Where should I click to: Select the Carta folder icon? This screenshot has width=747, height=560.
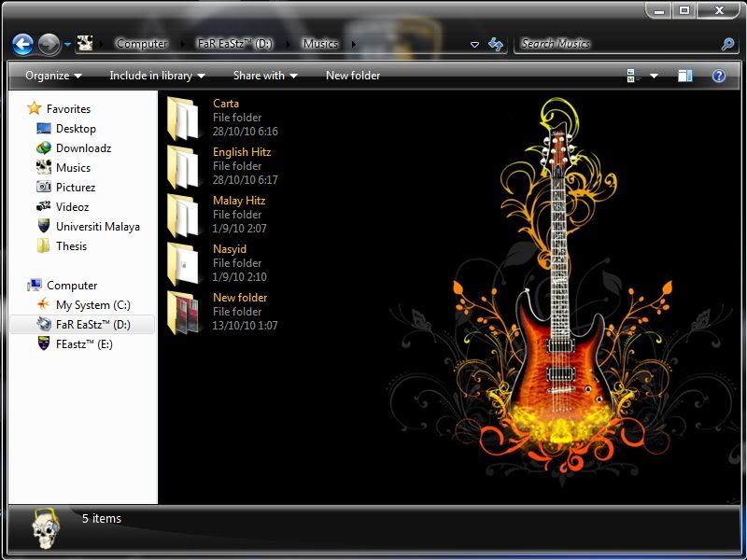(183, 119)
